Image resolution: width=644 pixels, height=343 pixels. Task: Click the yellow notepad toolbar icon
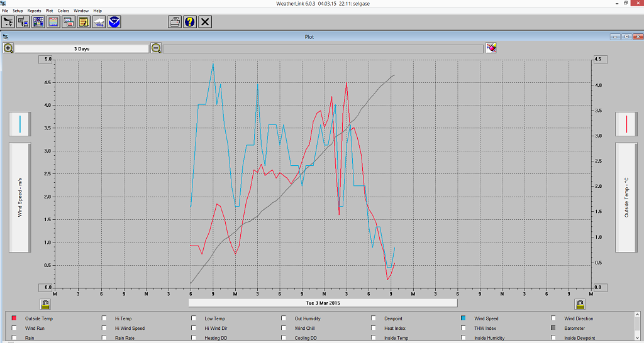click(84, 22)
